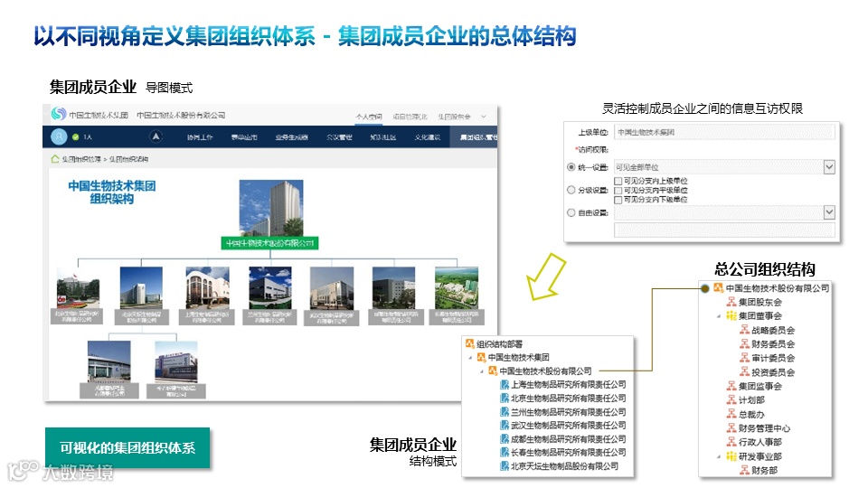Click the 集团监事会 org icon
This screenshot has width=868, height=488.
731,386
